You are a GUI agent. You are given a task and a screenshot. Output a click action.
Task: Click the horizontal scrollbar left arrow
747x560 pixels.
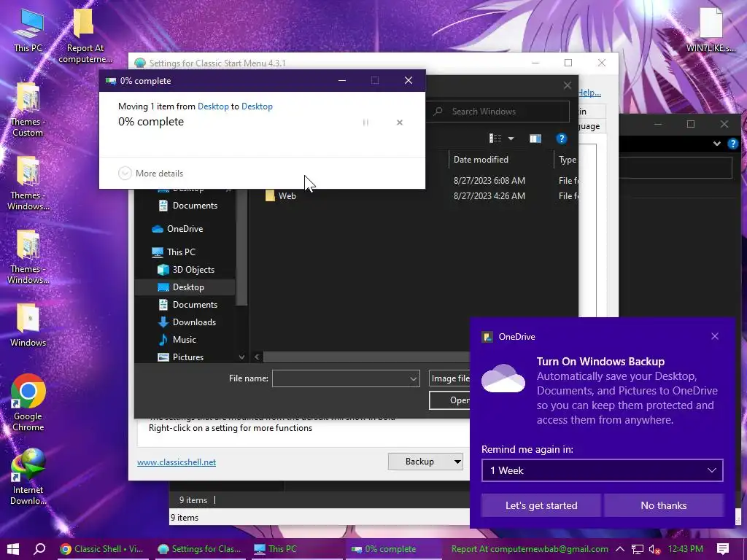[258, 357]
